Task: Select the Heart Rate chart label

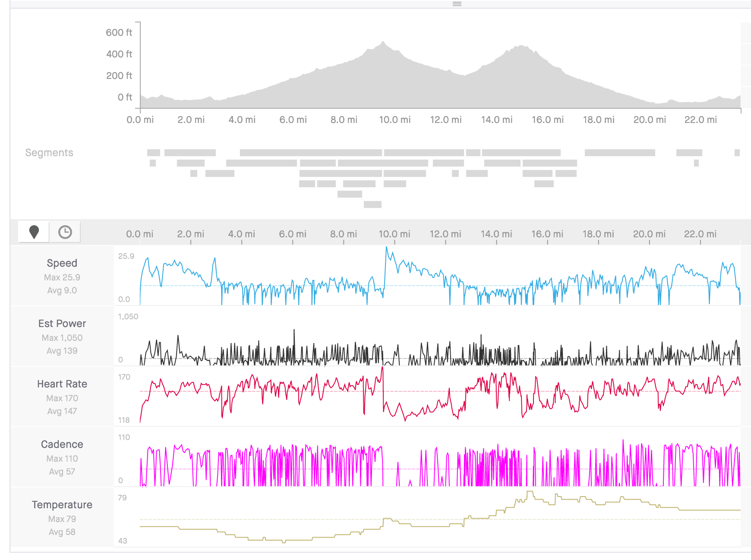Action: [x=62, y=384]
